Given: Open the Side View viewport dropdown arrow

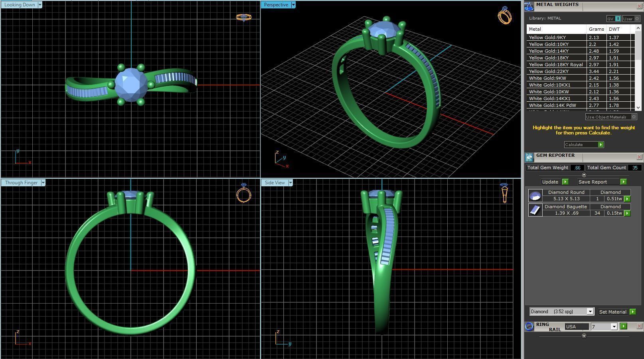Looking at the screenshot, I should (x=290, y=183).
